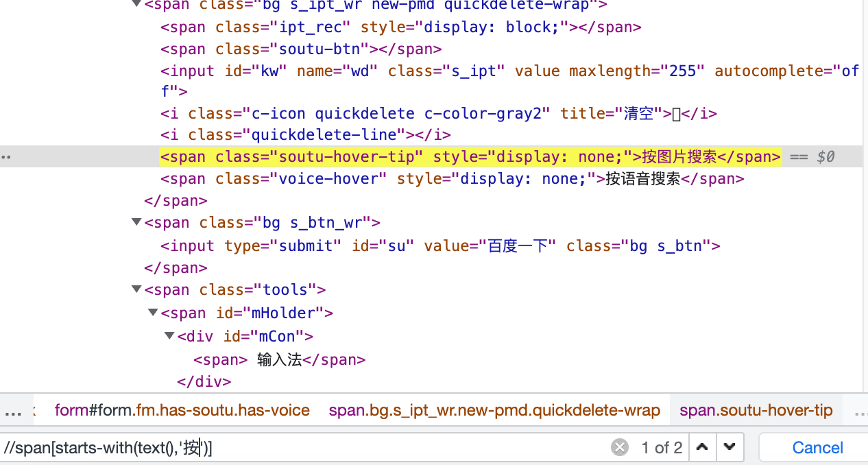Image resolution: width=868 pixels, height=465 pixels.
Task: Select the span class "soutu-btn" line
Action: click(x=301, y=49)
